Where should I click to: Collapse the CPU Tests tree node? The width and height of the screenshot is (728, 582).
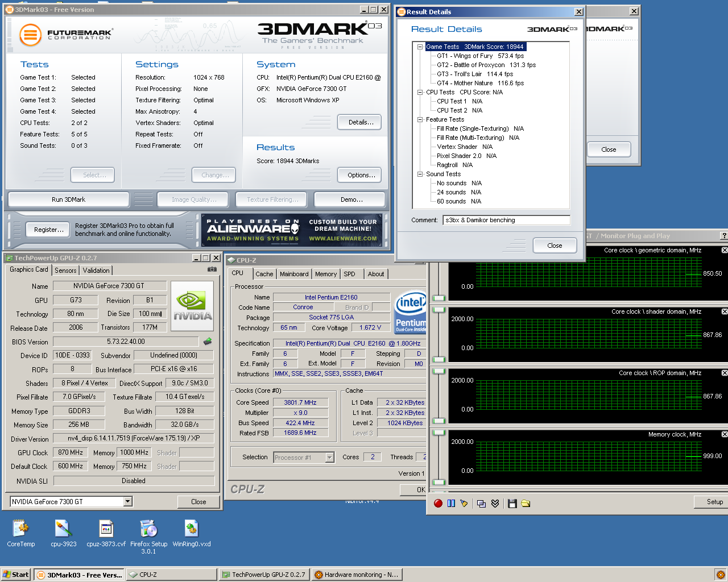pyautogui.click(x=420, y=92)
